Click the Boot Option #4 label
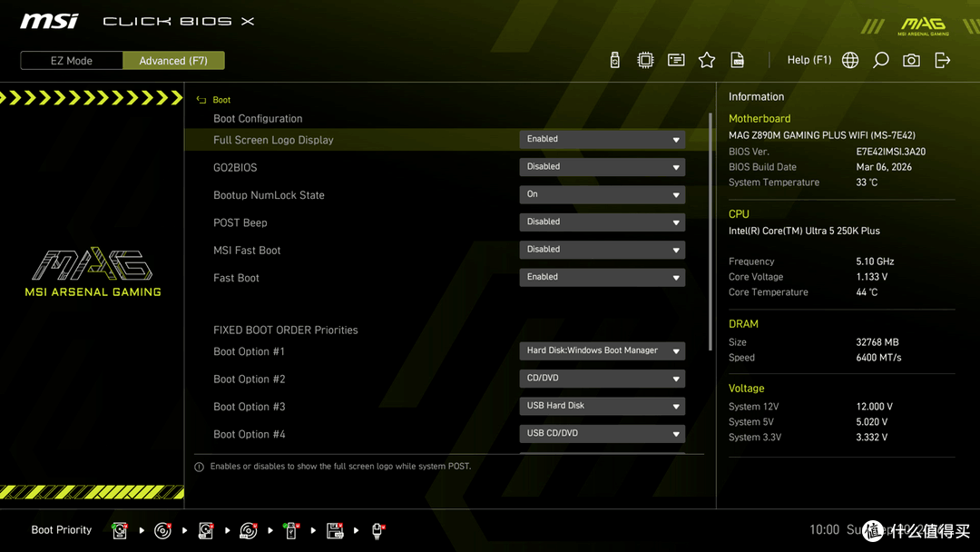The height and width of the screenshot is (552, 980). 250,434
